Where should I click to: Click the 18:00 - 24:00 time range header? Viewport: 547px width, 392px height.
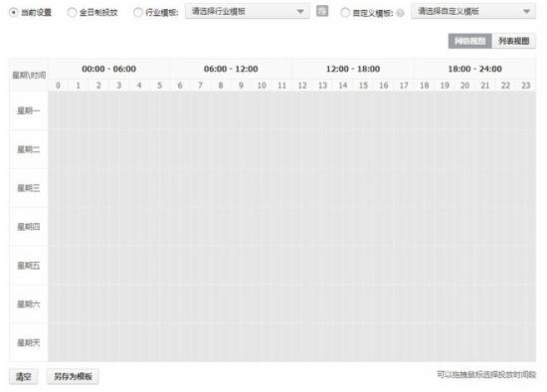(474, 69)
